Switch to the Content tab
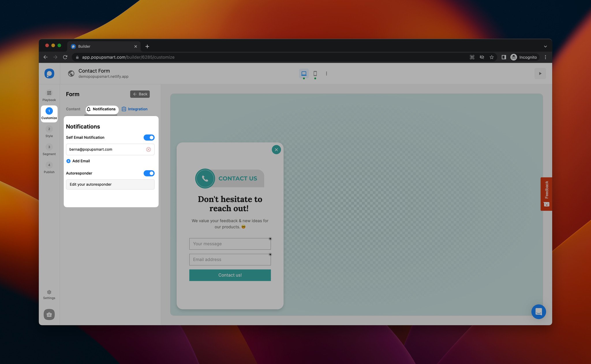This screenshot has width=591, height=364. tap(73, 109)
